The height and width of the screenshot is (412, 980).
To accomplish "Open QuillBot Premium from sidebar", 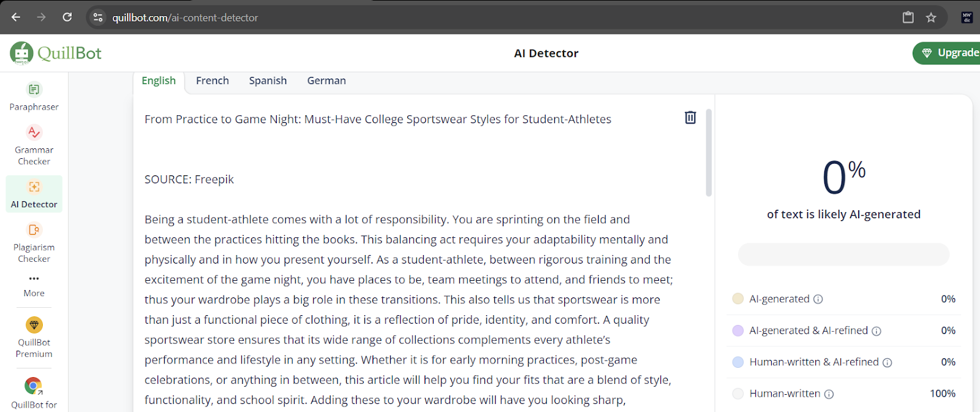I will pyautogui.click(x=34, y=337).
